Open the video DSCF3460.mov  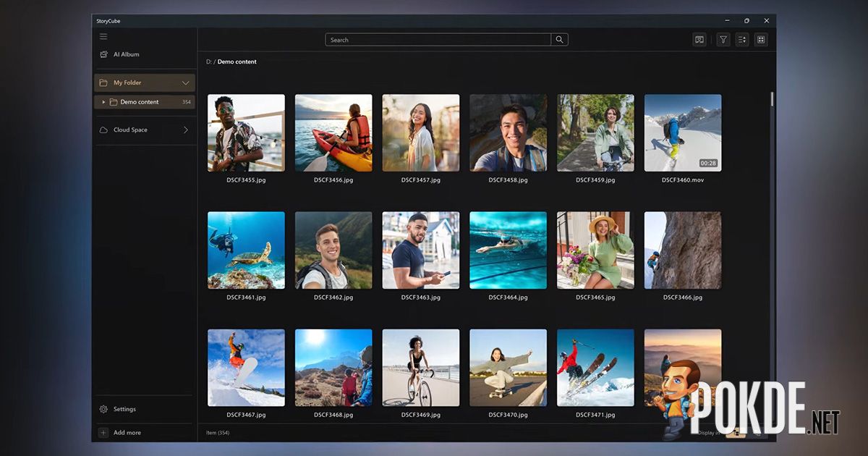coord(683,133)
